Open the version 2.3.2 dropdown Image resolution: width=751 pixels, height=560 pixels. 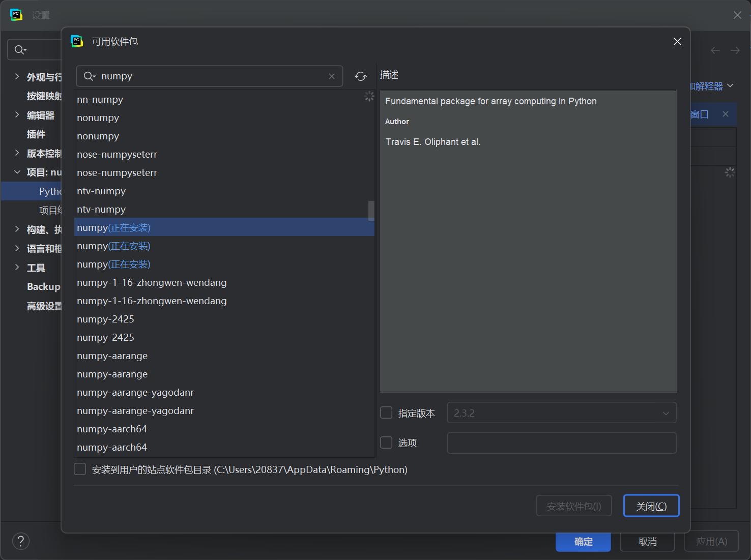561,413
